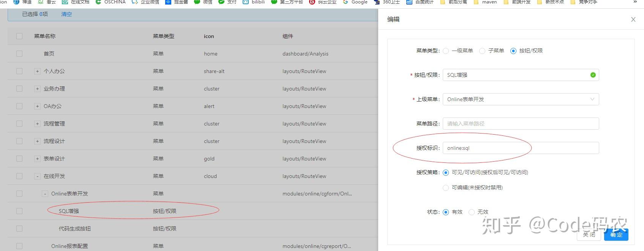Open the maven bookmarks folder
The height and width of the screenshot is (251, 644).
point(476,2)
